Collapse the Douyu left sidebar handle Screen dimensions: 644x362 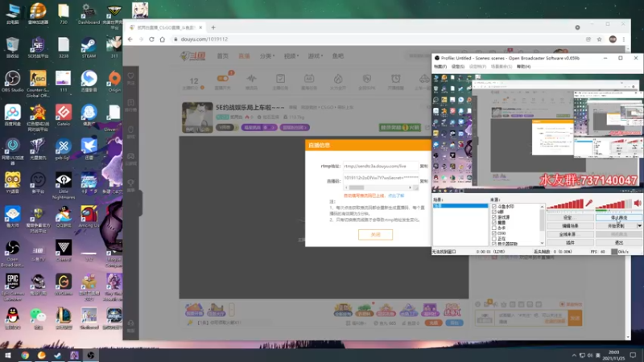(x=140, y=204)
